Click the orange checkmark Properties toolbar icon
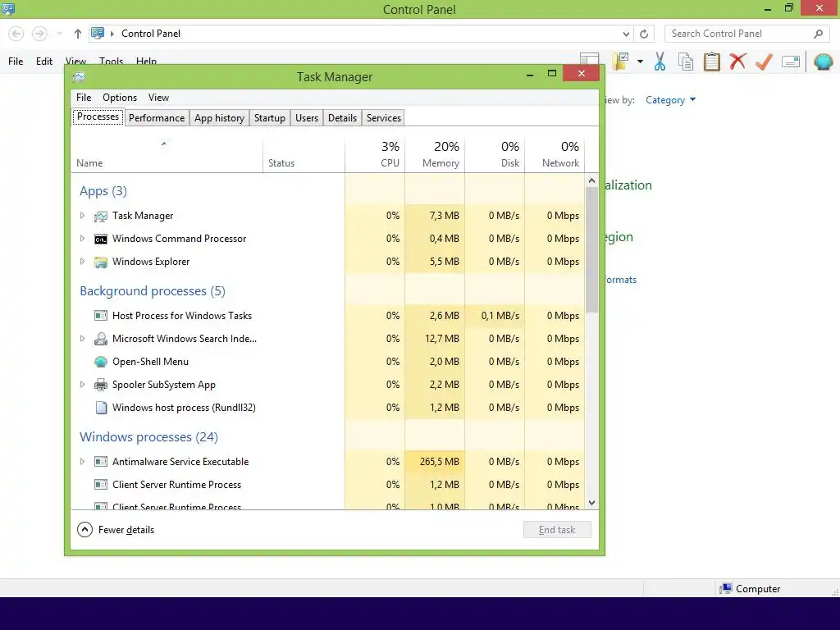The height and width of the screenshot is (630, 840). [x=764, y=62]
